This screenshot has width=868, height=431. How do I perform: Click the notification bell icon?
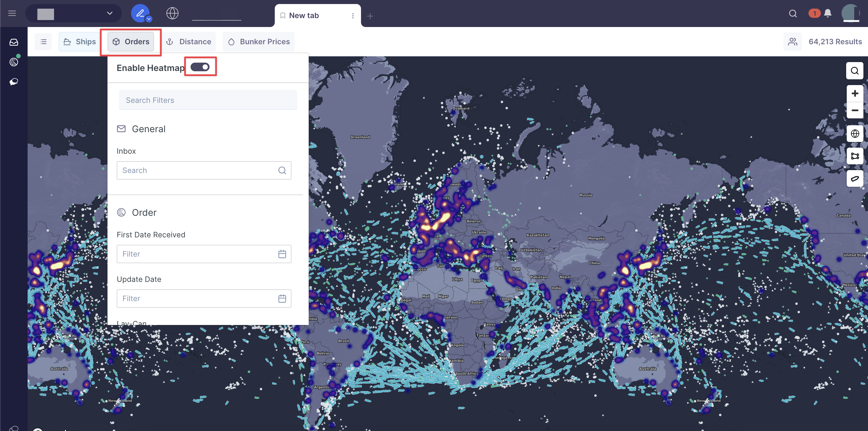827,14
